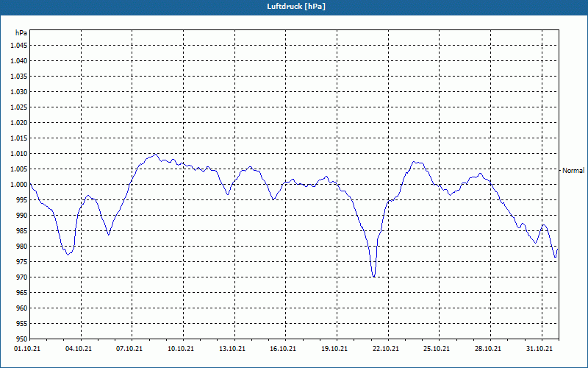The width and height of the screenshot is (588, 368).
Task: Pick the 31.10.21 date label
Action: (x=539, y=349)
